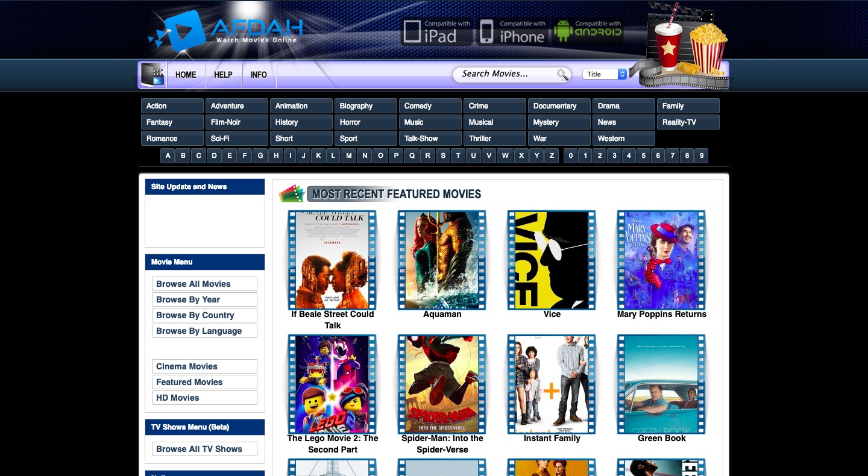
Task: Browse movies starting with letter S
Action: tap(443, 156)
